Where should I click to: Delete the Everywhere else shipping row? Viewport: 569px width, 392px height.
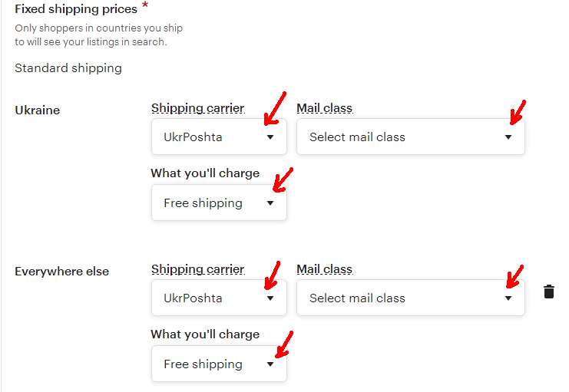(x=549, y=292)
